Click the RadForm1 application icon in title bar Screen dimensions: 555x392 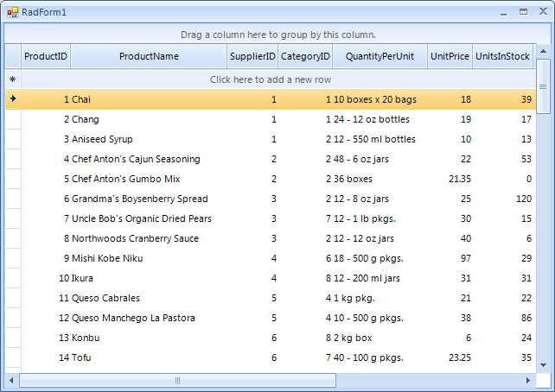12,12
